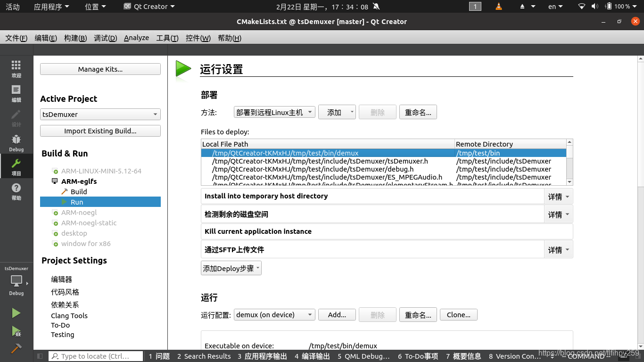Open the Design (设计) mode
The height and width of the screenshot is (362, 644).
coord(16,118)
